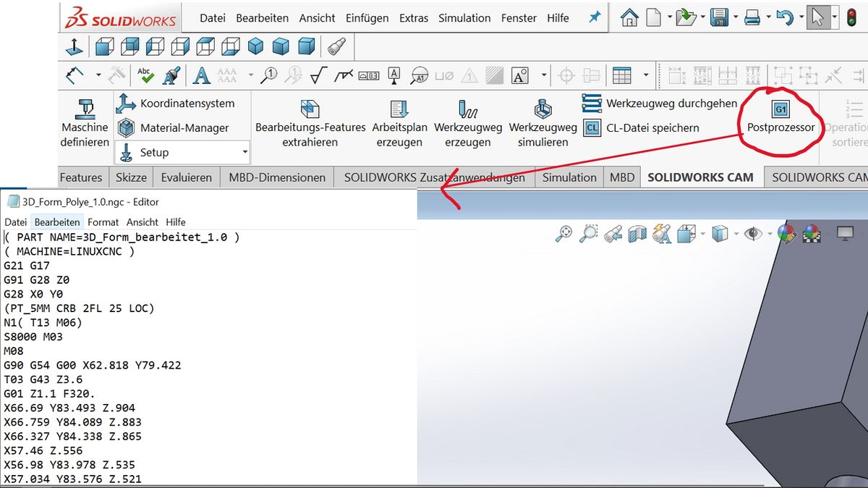Expand the save icon dropdown arrow
This screenshot has width=868, height=488.
pos(736,17)
